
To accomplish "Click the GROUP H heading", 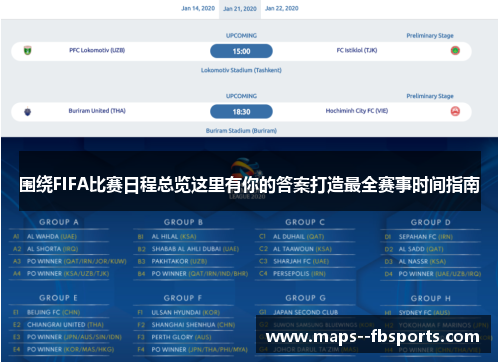I will pyautogui.click(x=431, y=298).
